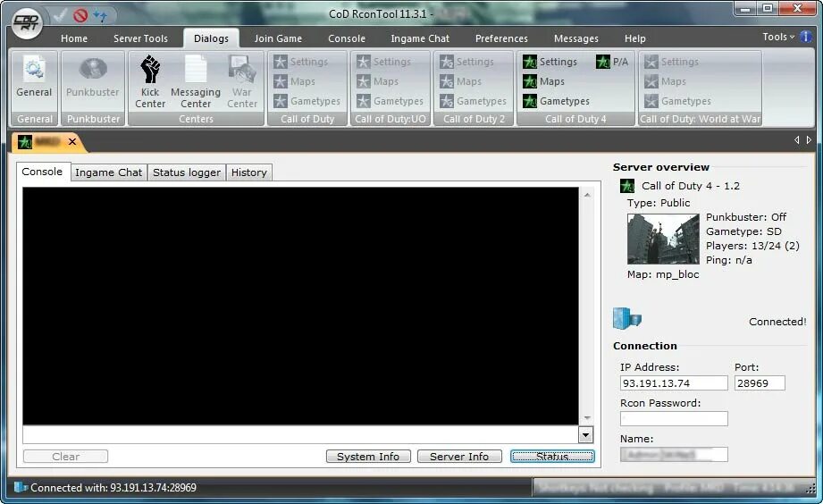The image size is (823, 504).
Task: Open Call of Duty Maps
Action: pos(295,81)
